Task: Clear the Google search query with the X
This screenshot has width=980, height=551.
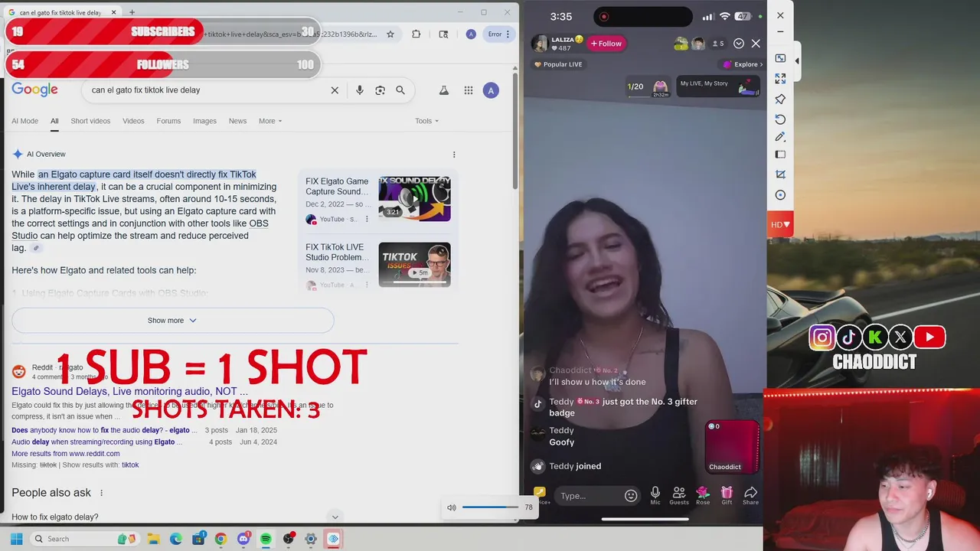Action: pos(335,90)
